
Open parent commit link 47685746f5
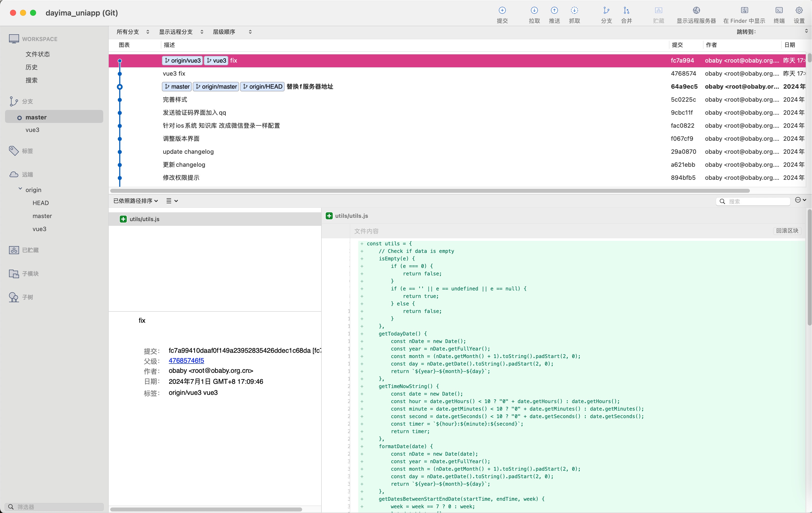(186, 360)
